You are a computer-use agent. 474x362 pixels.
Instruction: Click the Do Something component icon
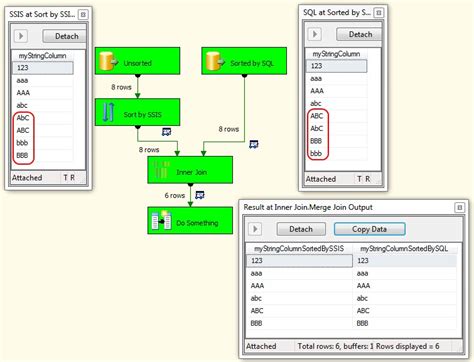coord(161,220)
